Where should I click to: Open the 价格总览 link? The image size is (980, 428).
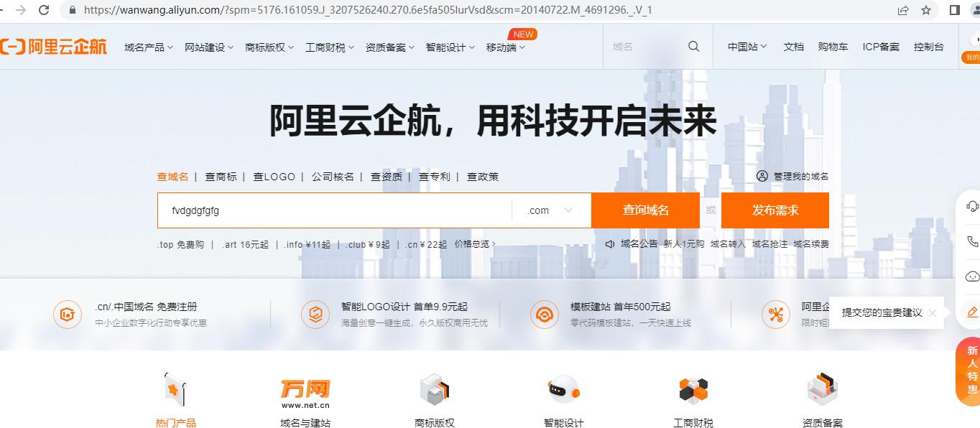point(473,243)
